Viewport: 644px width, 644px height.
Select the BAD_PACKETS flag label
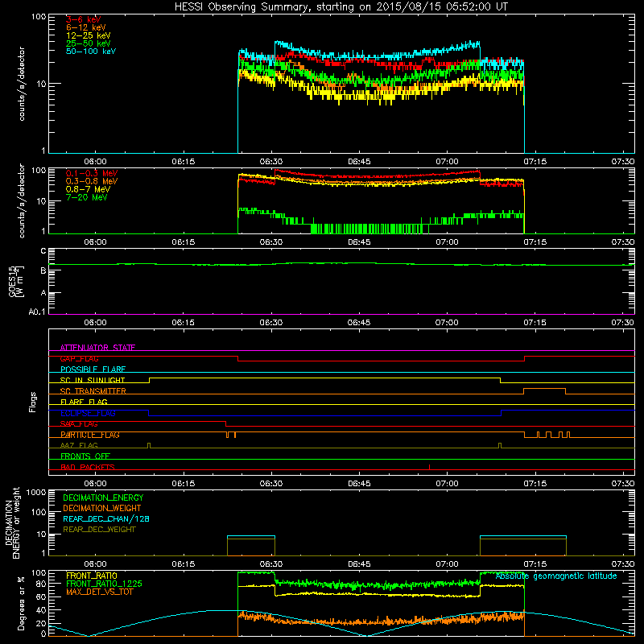pyautogui.click(x=88, y=467)
